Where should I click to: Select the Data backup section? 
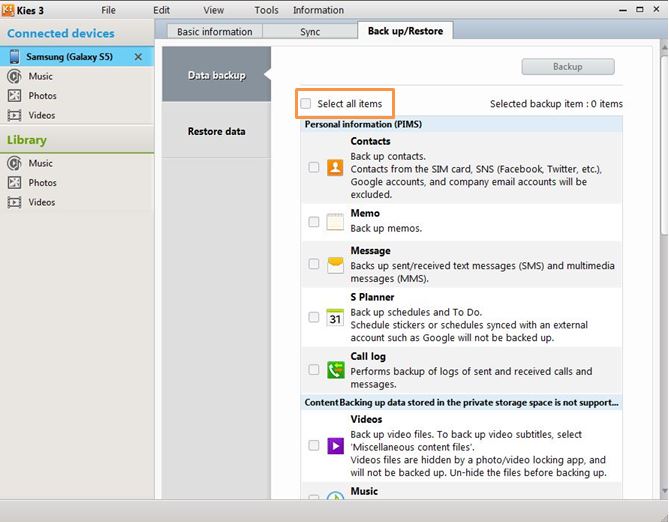(x=216, y=74)
